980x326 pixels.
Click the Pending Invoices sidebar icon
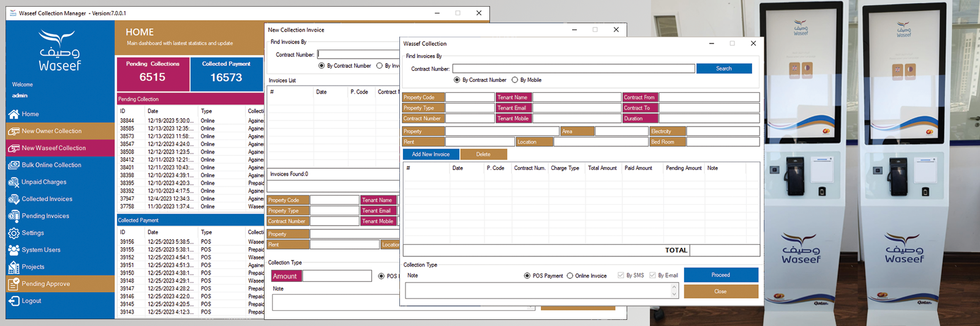13,216
